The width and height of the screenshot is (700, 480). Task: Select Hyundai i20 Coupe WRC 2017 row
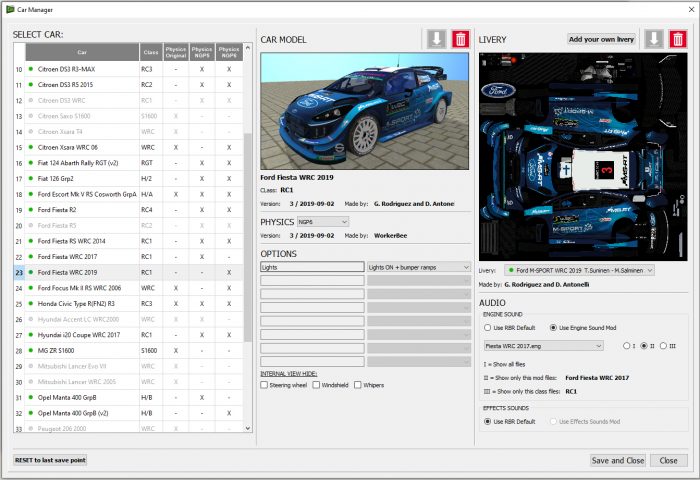(129, 334)
